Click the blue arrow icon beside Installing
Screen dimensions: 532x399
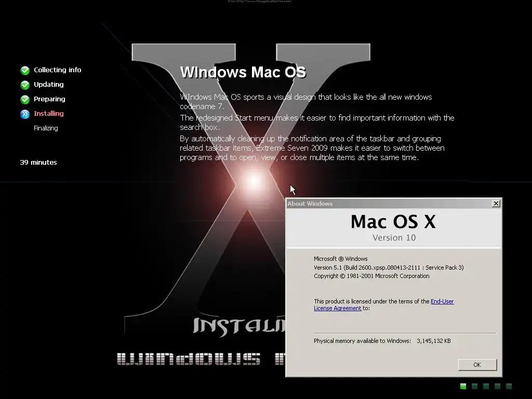click(25, 114)
